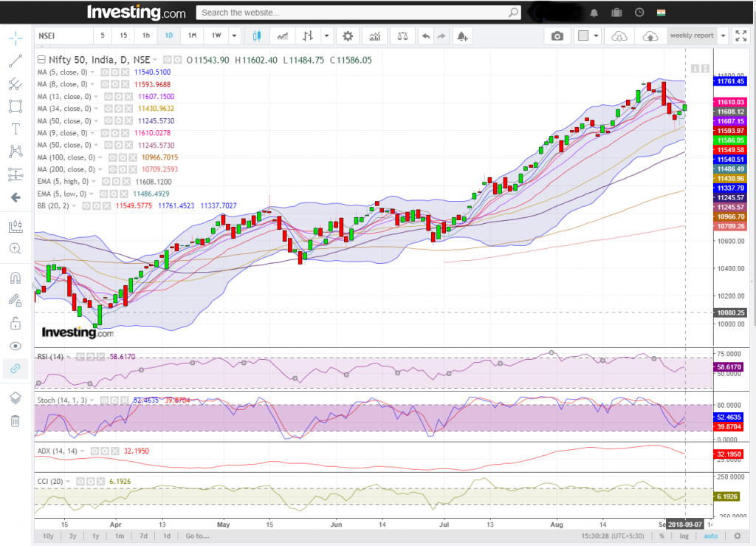Select the trend line drawing tool
Screen dimensions: 756x546
pos(16,61)
